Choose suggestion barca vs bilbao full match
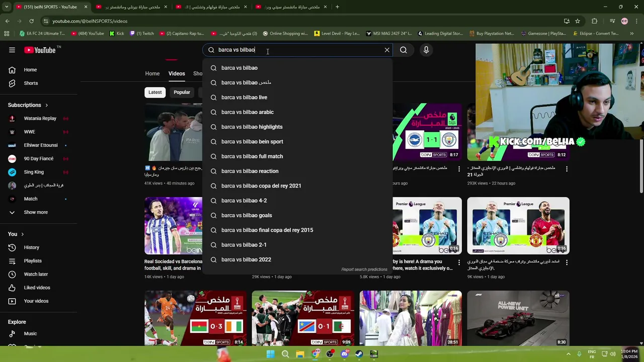 coord(297,156)
